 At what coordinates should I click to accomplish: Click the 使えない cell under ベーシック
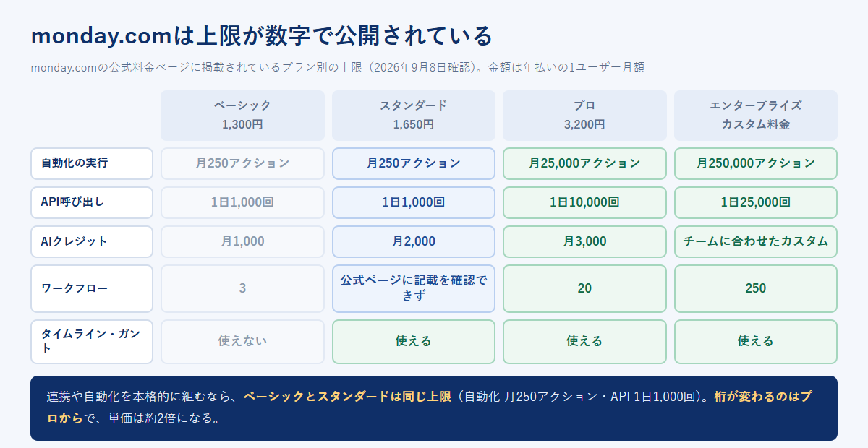[242, 341]
